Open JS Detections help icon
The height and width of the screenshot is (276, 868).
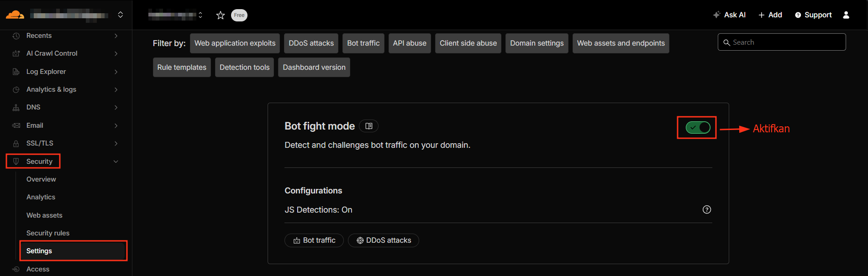707,209
